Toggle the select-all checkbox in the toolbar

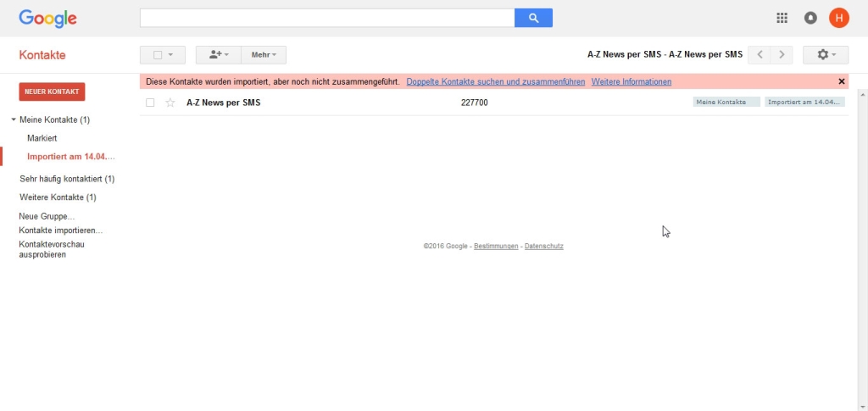pyautogui.click(x=158, y=55)
